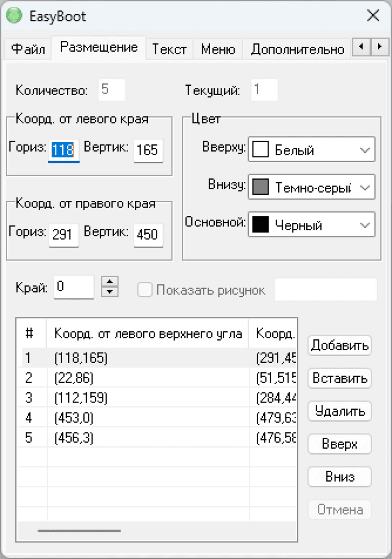Click the horizontal scrollbar under the list
This screenshot has width=392, height=559.
79,531
